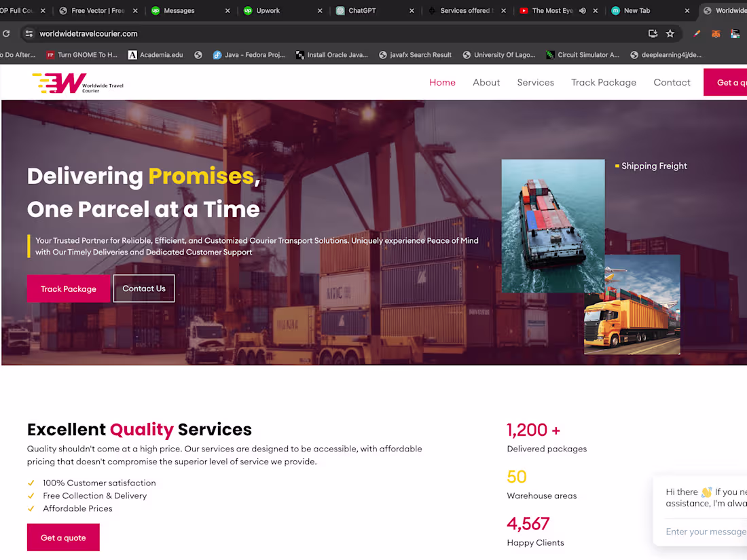Click the checkmark beside Affordable Prices
Screen dimensions: 747x560
pos(30,508)
